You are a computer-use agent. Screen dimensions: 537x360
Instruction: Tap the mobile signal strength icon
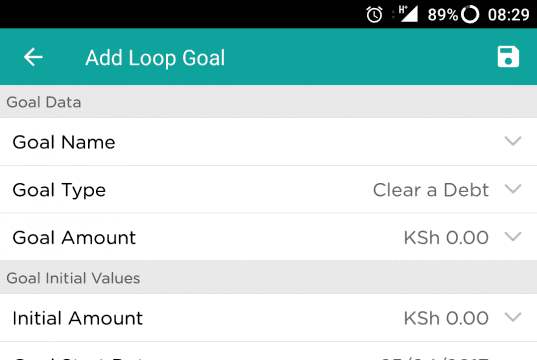coord(408,14)
